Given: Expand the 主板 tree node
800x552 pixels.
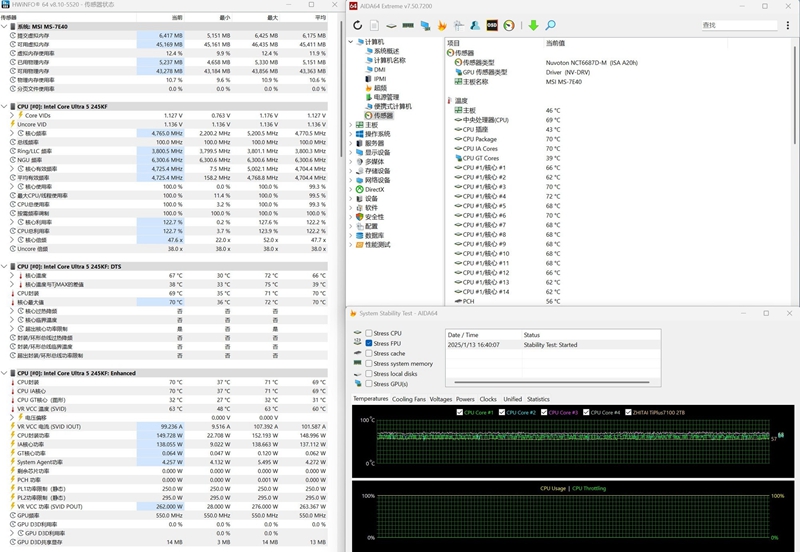Looking at the screenshot, I should pyautogui.click(x=351, y=125).
